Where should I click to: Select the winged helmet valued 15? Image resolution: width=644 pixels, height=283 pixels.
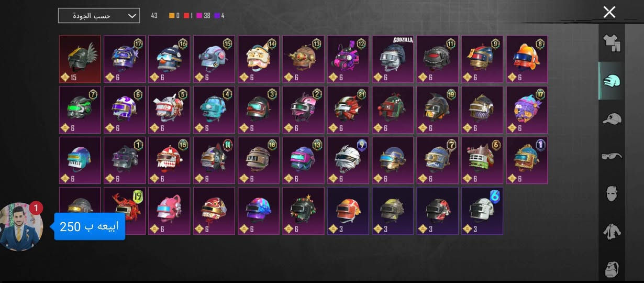[x=80, y=59]
